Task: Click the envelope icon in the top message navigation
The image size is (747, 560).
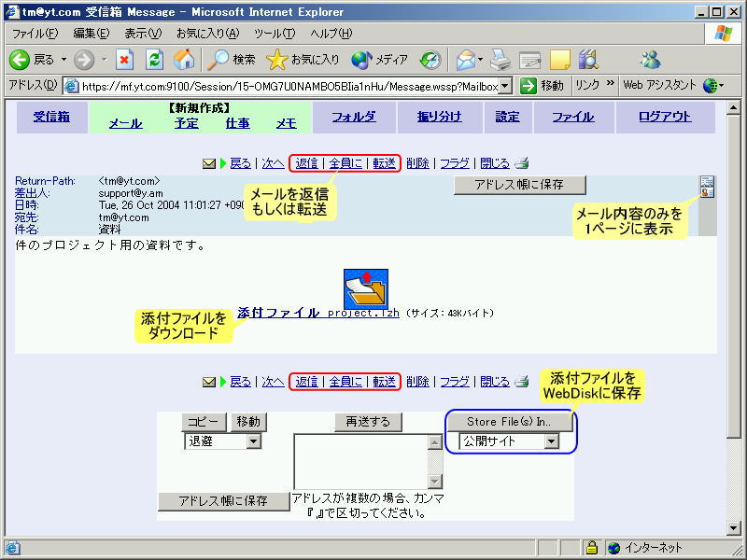Action: tap(209, 163)
